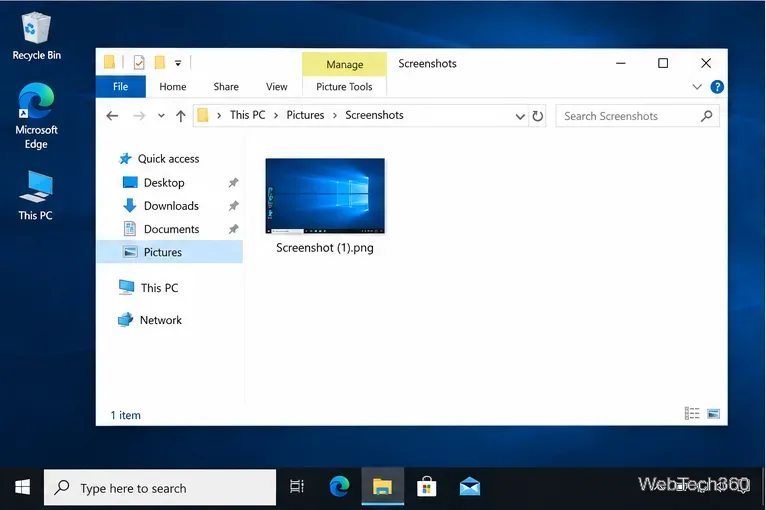The width and height of the screenshot is (766, 510).
Task: Minimize the Screenshots window
Action: (621, 63)
